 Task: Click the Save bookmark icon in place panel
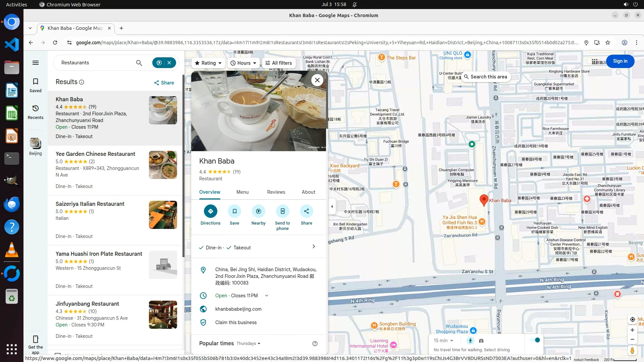point(234,211)
